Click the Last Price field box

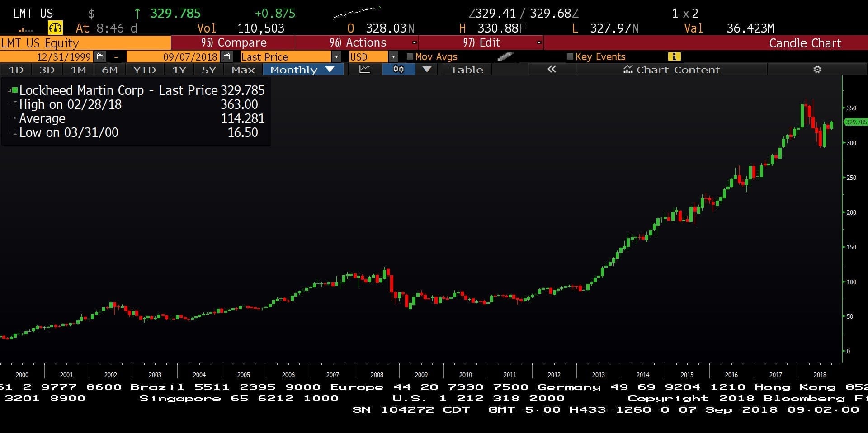click(x=286, y=57)
